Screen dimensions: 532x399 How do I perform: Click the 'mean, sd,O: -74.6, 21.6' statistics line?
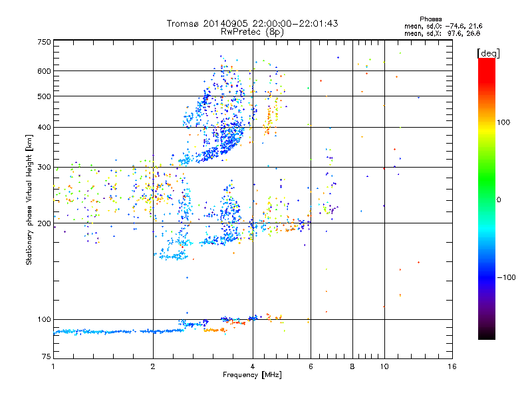443,26
